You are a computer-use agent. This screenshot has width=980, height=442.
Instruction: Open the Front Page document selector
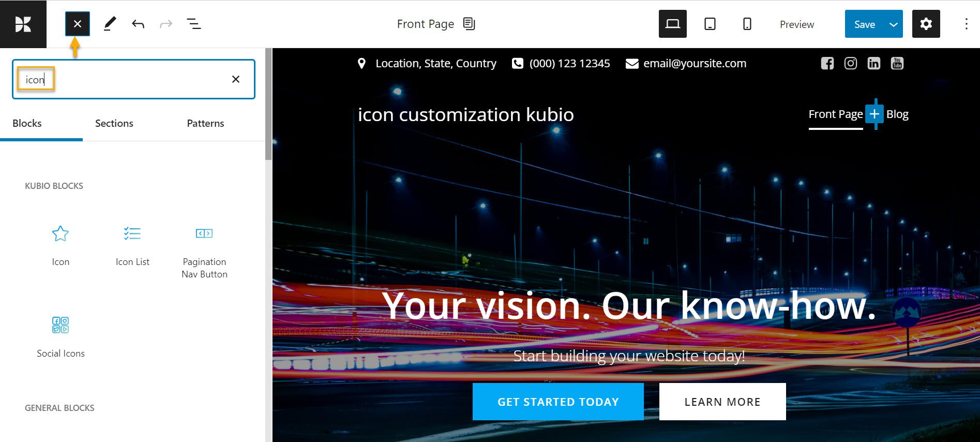[x=435, y=24]
